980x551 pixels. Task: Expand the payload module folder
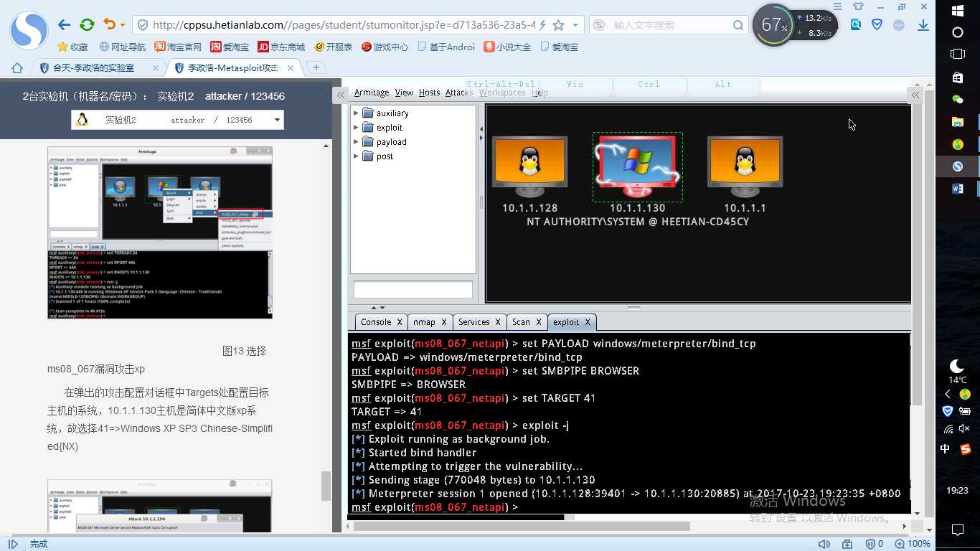coord(356,141)
